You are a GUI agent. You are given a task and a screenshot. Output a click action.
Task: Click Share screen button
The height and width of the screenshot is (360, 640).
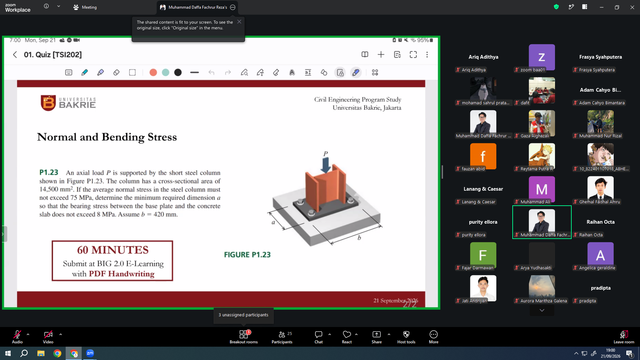pyautogui.click(x=376, y=337)
